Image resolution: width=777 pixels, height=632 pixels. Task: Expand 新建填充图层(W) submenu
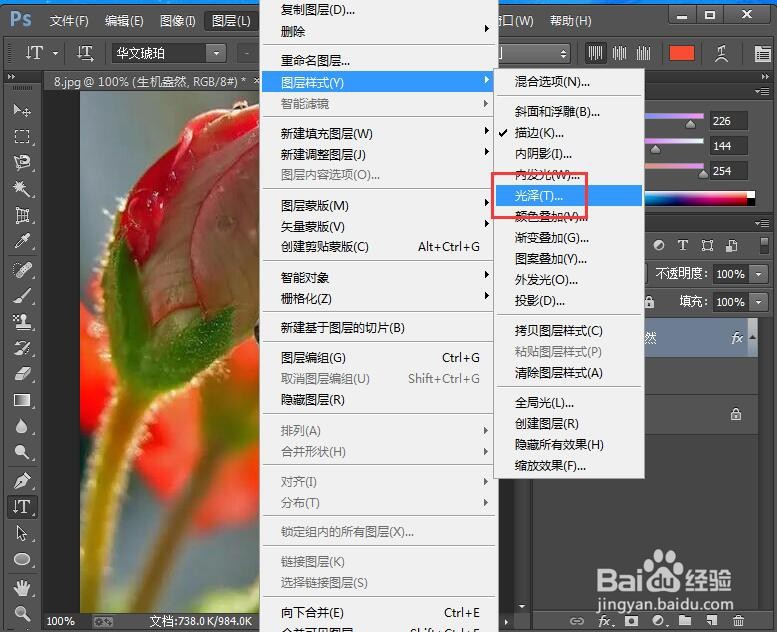(x=378, y=133)
